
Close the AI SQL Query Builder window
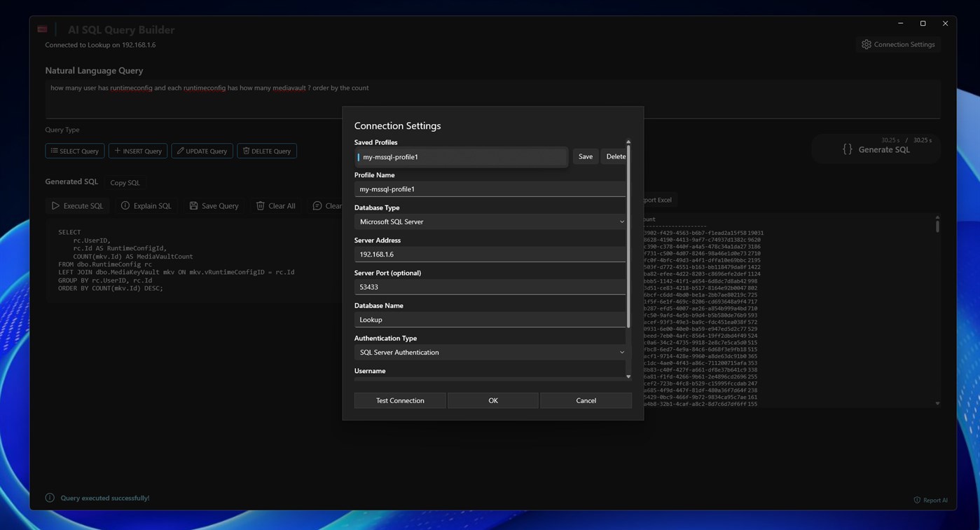click(x=945, y=23)
